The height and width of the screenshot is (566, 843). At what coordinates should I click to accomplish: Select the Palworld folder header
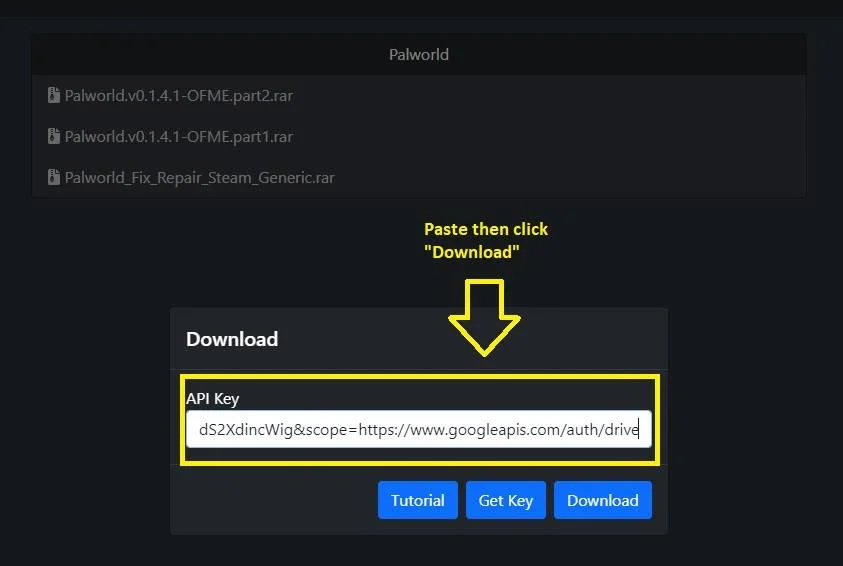[419, 54]
